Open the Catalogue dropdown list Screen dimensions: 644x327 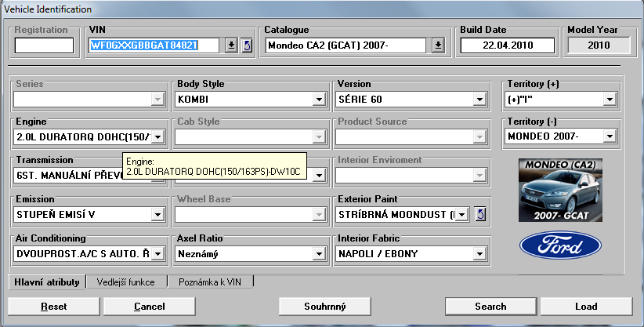(x=438, y=45)
